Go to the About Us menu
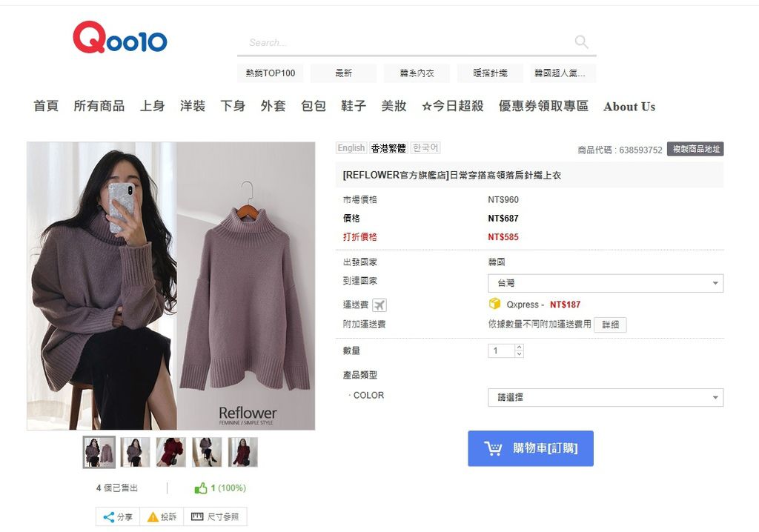Image resolution: width=759 pixels, height=532 pixels. (x=629, y=107)
